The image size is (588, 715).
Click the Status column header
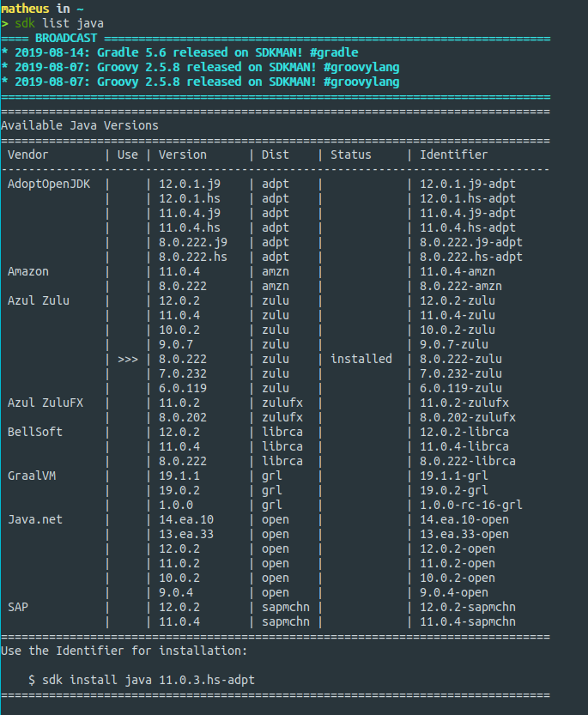[351, 155]
